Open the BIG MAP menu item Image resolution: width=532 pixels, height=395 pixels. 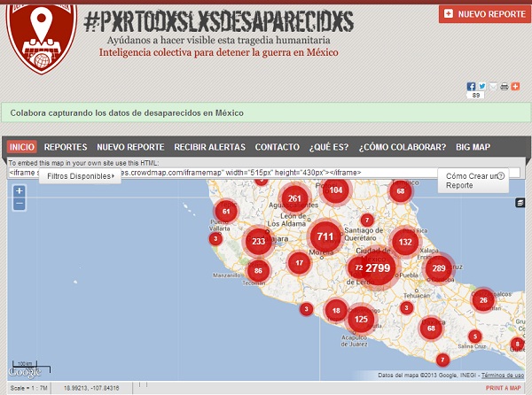click(x=473, y=147)
